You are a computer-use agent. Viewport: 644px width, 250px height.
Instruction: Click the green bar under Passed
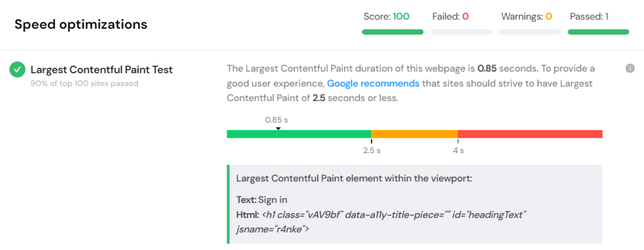click(598, 32)
